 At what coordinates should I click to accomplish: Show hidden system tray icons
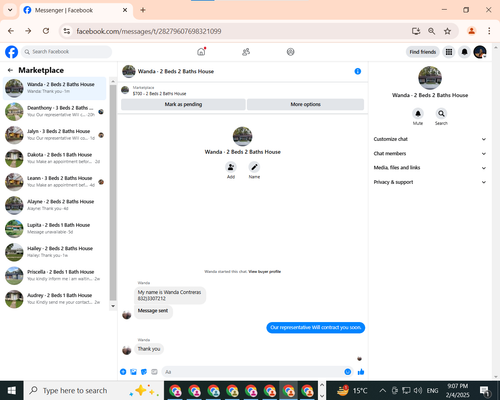click(x=383, y=390)
